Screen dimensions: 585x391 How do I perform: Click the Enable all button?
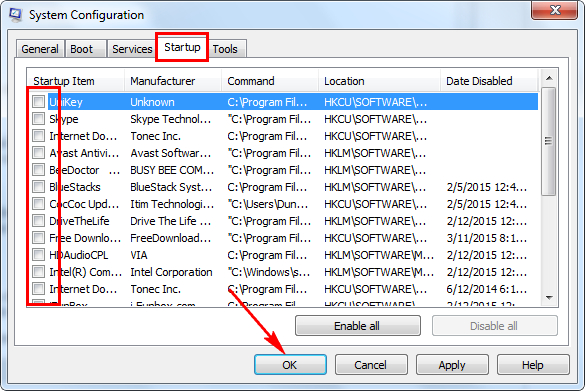[357, 326]
